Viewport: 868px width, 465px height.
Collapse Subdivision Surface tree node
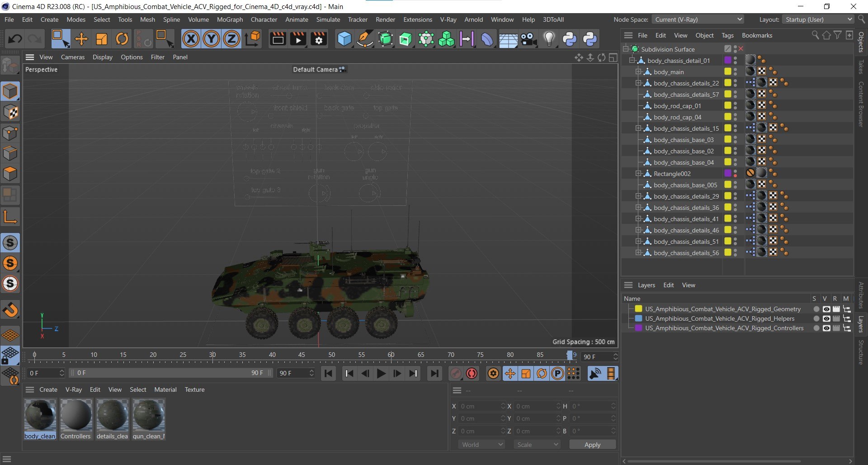pyautogui.click(x=626, y=48)
